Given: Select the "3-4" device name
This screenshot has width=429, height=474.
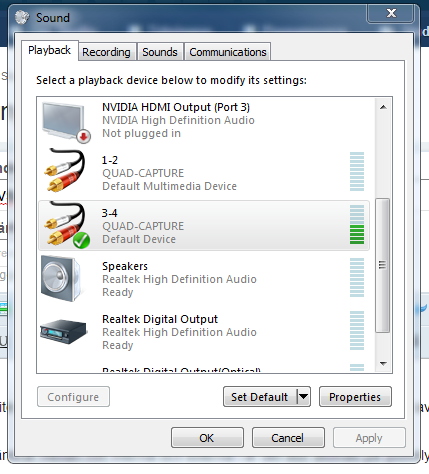Looking at the screenshot, I should pos(110,213).
